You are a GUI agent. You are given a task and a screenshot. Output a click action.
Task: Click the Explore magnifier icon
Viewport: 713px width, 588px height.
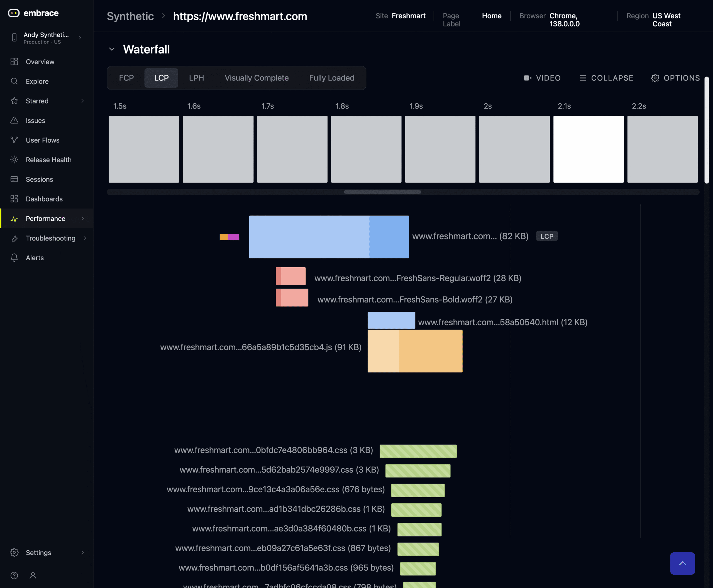tap(14, 81)
